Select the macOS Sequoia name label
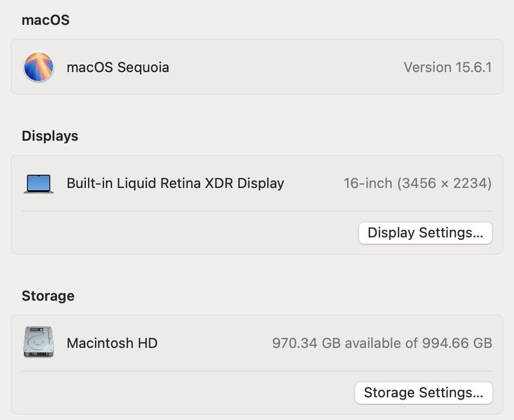Image resolution: width=514 pixels, height=420 pixels. [x=118, y=67]
